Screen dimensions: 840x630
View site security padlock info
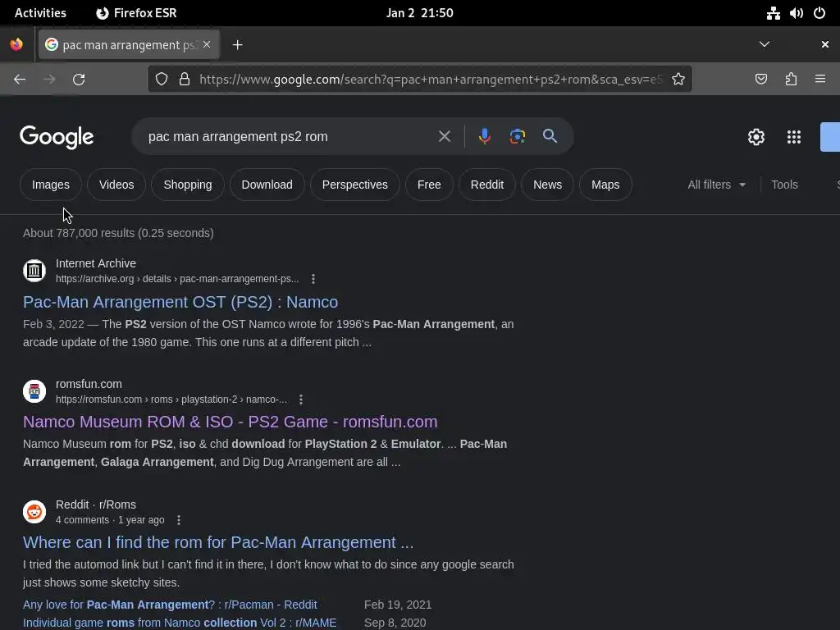(x=185, y=80)
